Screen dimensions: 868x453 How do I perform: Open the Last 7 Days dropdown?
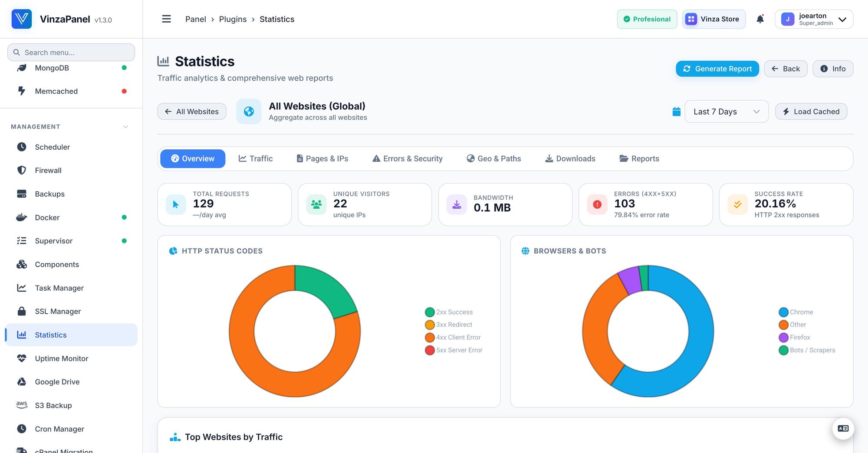click(727, 112)
